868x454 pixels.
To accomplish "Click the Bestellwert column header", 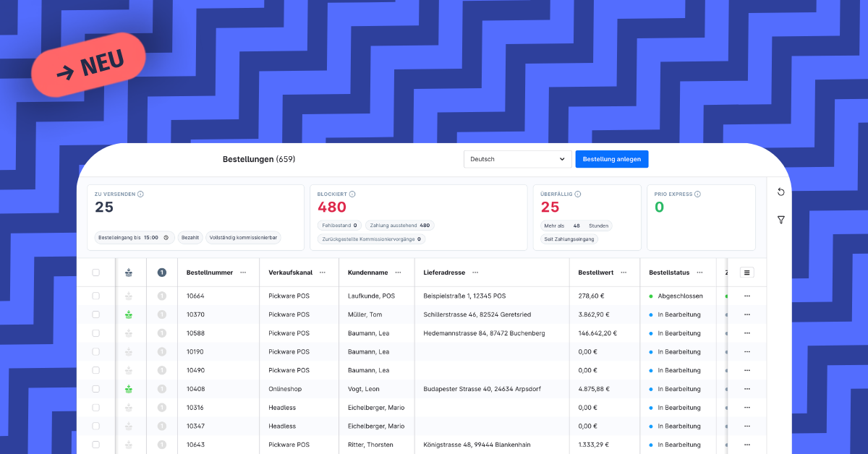I will (596, 273).
